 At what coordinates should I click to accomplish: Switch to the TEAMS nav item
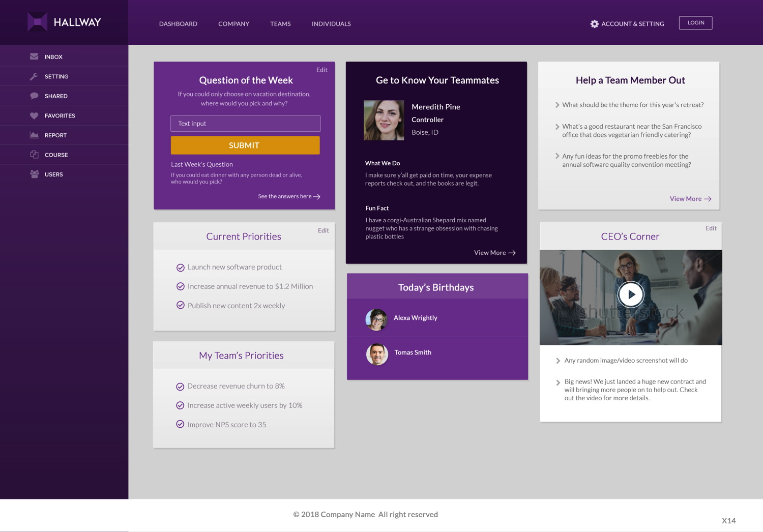click(x=280, y=23)
